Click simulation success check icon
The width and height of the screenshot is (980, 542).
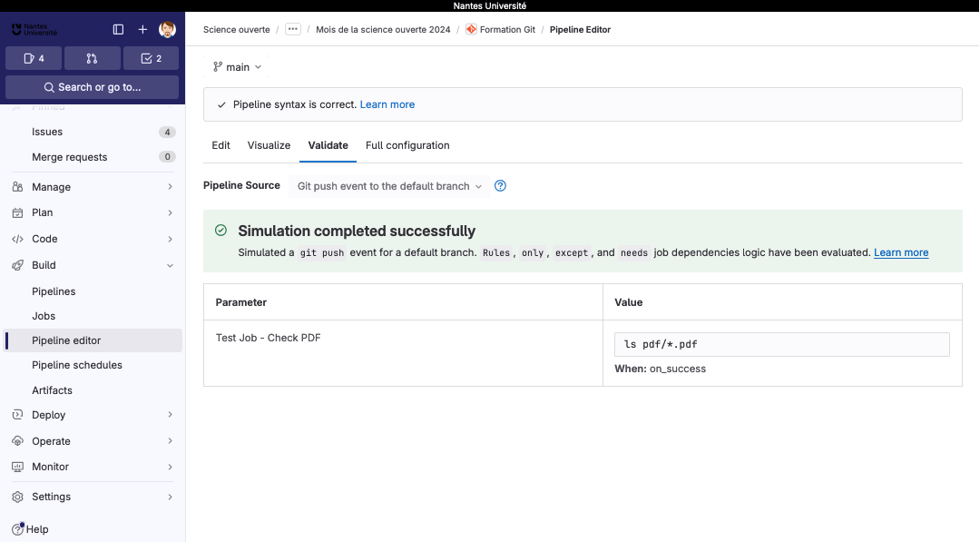coord(220,230)
